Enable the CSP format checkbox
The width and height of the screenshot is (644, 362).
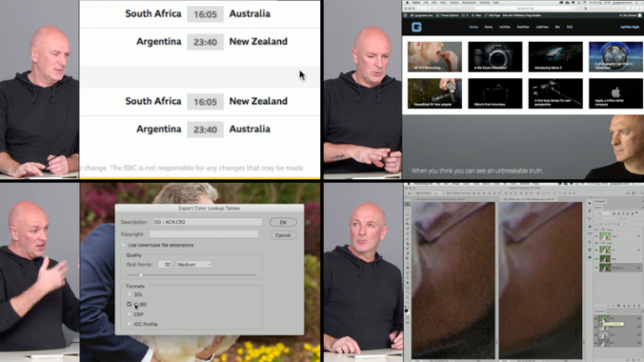(x=129, y=314)
